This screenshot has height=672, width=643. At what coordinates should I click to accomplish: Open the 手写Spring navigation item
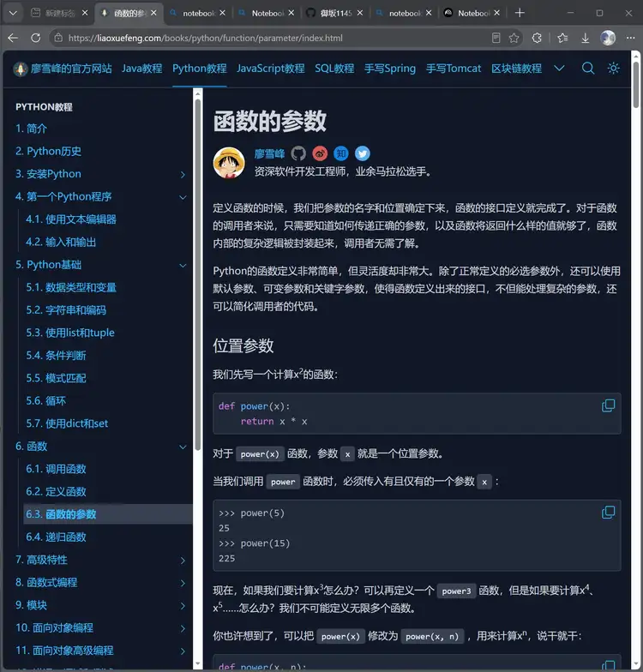389,69
